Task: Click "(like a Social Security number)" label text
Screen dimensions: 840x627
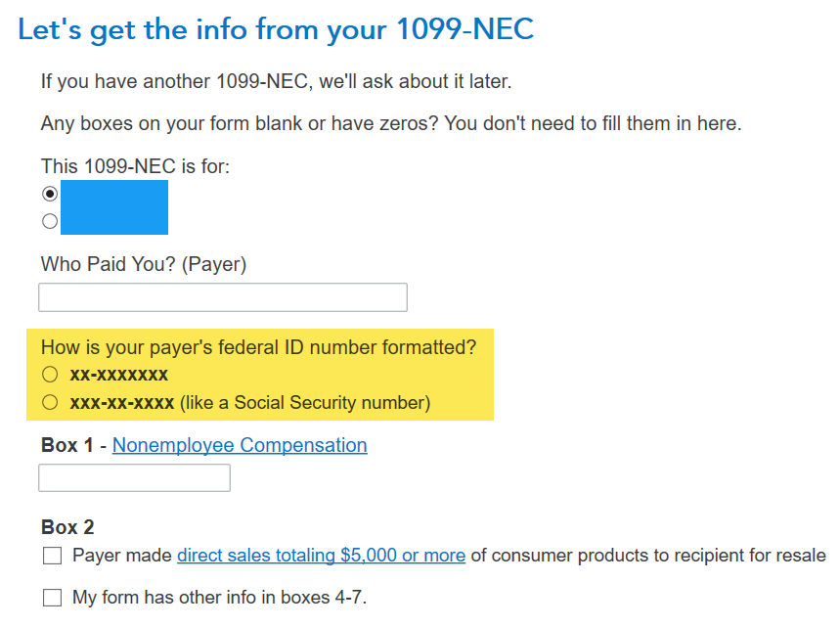Action: [304, 402]
